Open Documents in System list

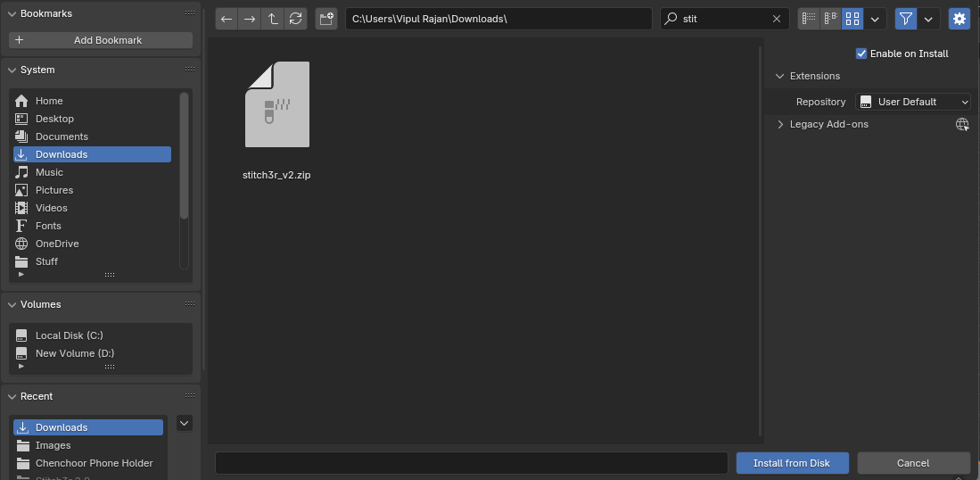92,137
